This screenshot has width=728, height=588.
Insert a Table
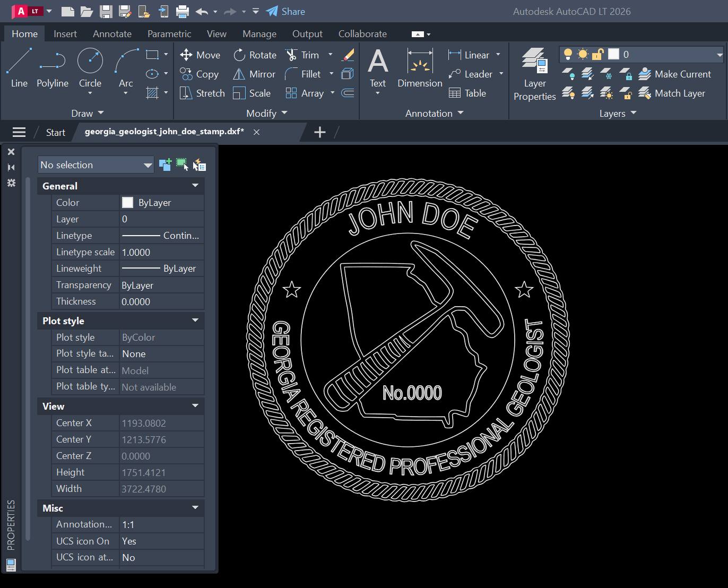click(x=467, y=93)
